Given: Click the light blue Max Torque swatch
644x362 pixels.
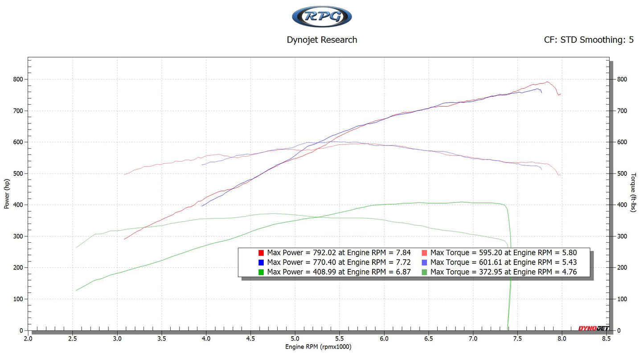Looking at the screenshot, I should [x=424, y=262].
